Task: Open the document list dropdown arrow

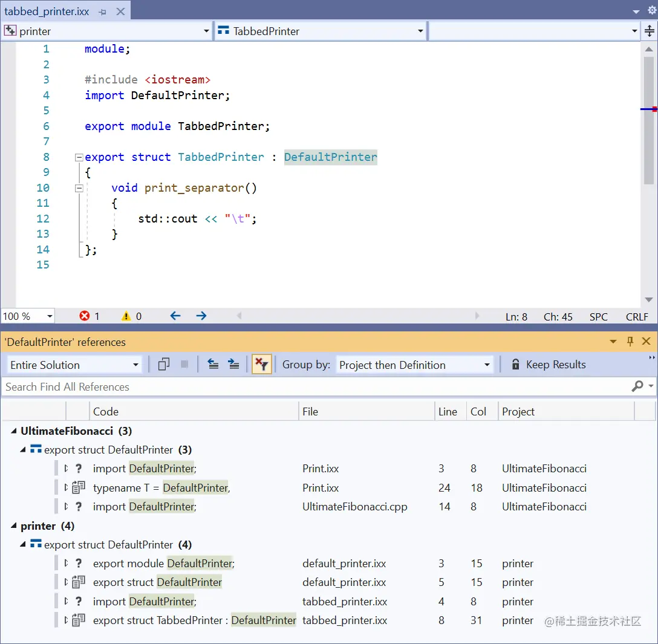Action: click(x=636, y=11)
